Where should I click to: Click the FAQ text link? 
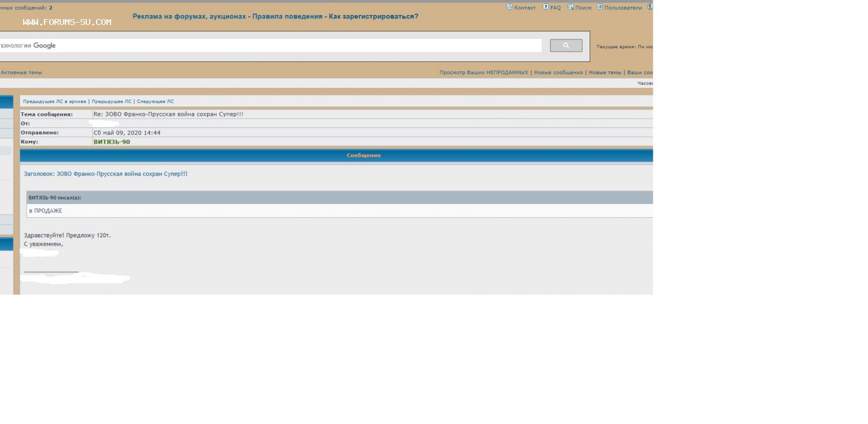tap(556, 8)
